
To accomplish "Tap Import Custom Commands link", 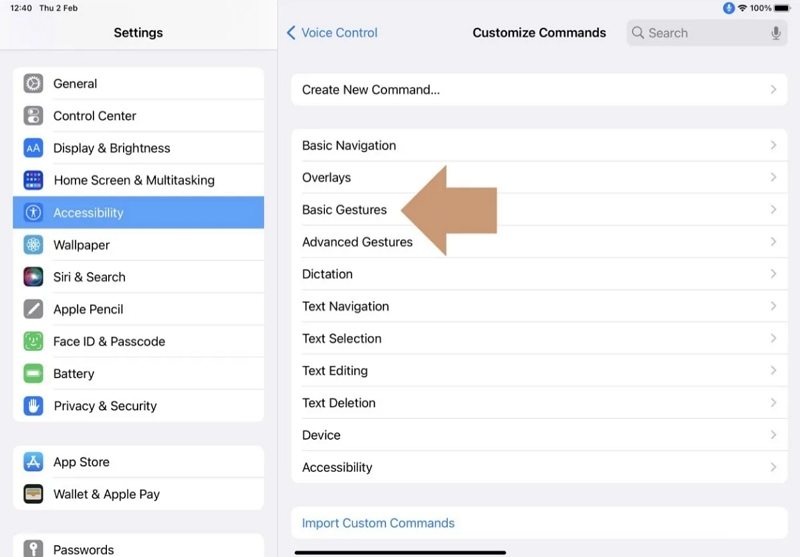I will point(378,523).
